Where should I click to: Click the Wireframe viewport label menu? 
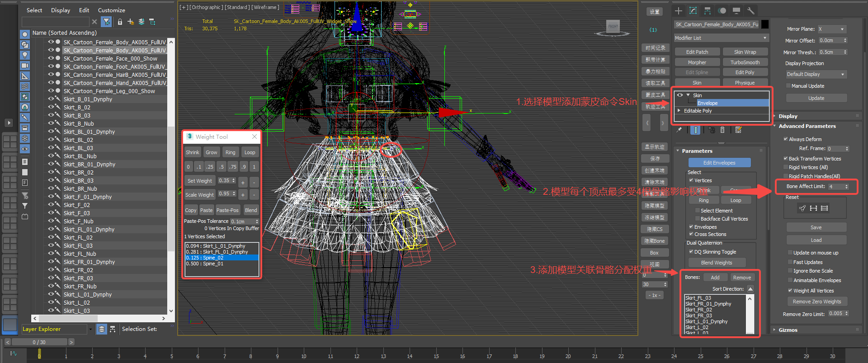point(265,7)
